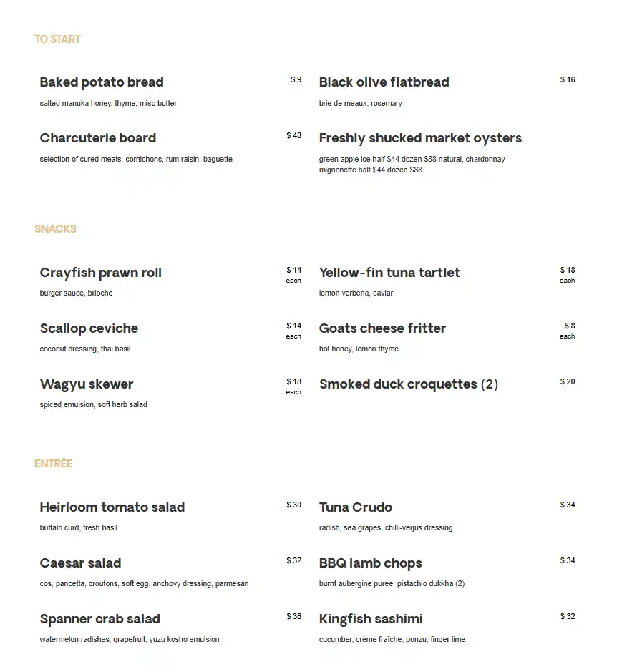Image resolution: width=617 pixels, height=672 pixels.
Task: Click the TO START section heading
Action: click(57, 39)
